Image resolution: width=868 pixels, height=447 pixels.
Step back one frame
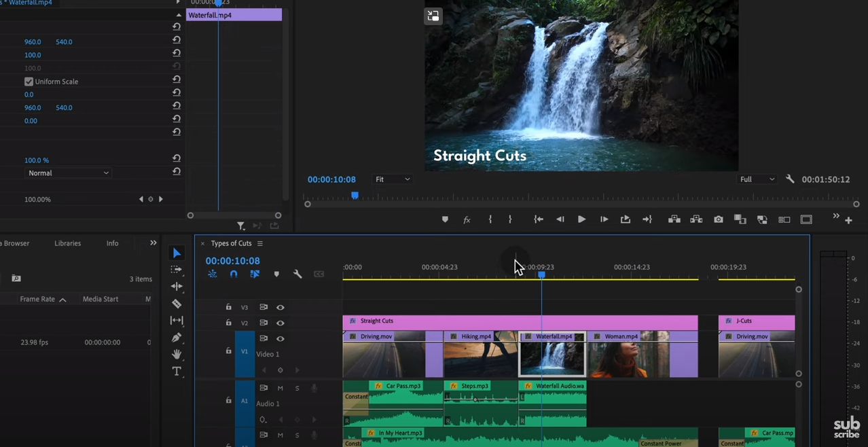point(560,219)
